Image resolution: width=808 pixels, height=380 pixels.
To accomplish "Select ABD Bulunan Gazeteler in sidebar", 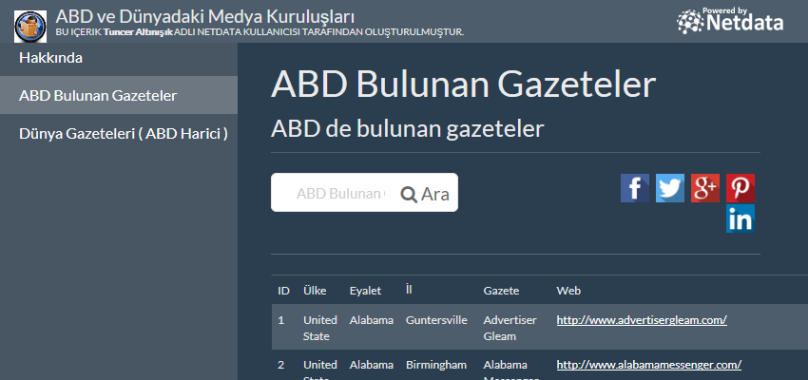I will point(119,95).
